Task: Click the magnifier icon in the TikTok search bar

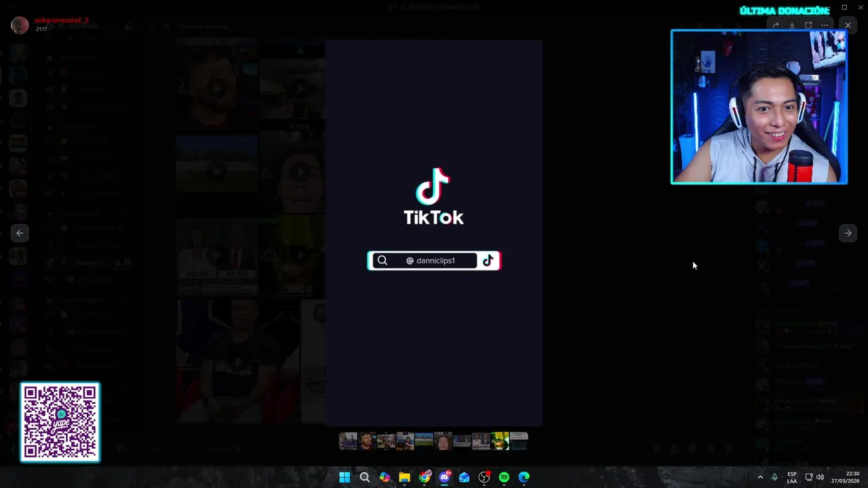Action: click(x=382, y=260)
